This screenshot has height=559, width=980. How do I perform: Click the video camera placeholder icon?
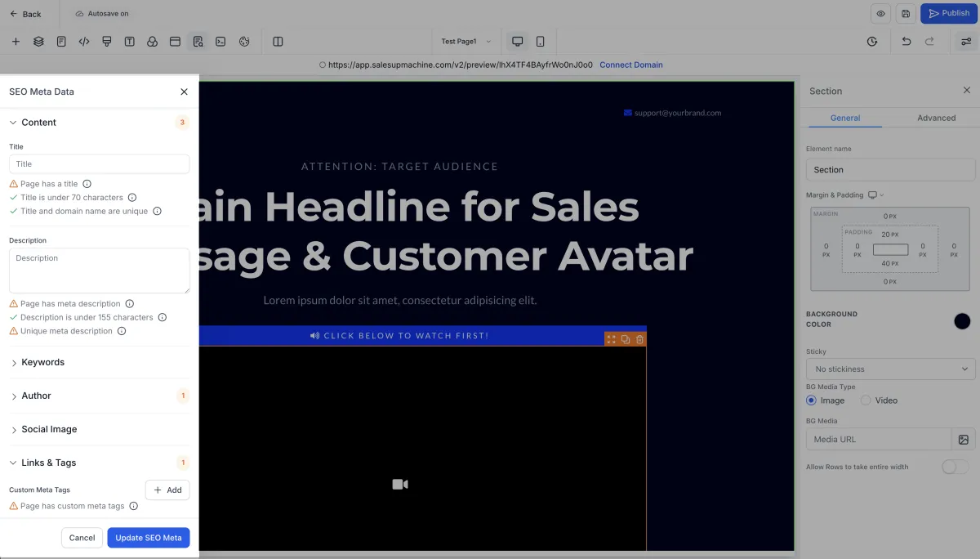400,485
